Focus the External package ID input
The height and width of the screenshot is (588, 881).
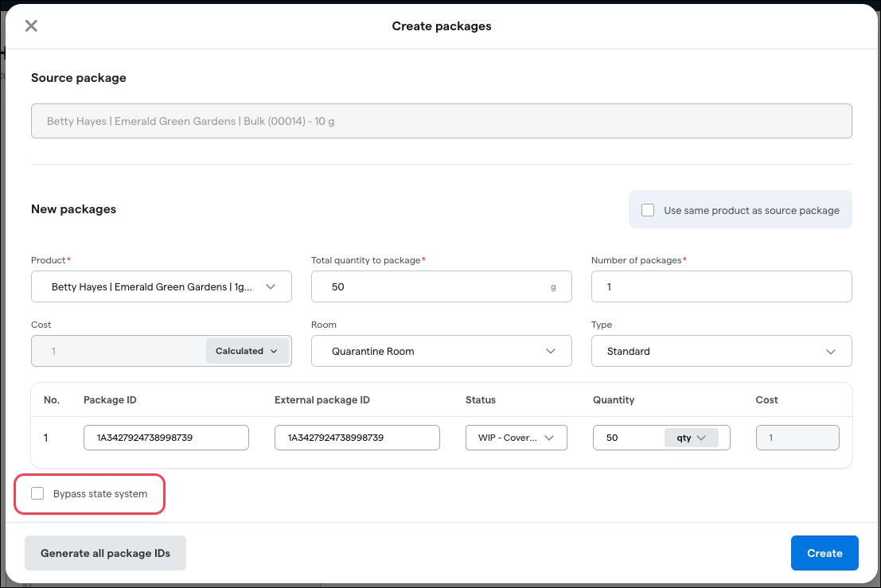(357, 438)
